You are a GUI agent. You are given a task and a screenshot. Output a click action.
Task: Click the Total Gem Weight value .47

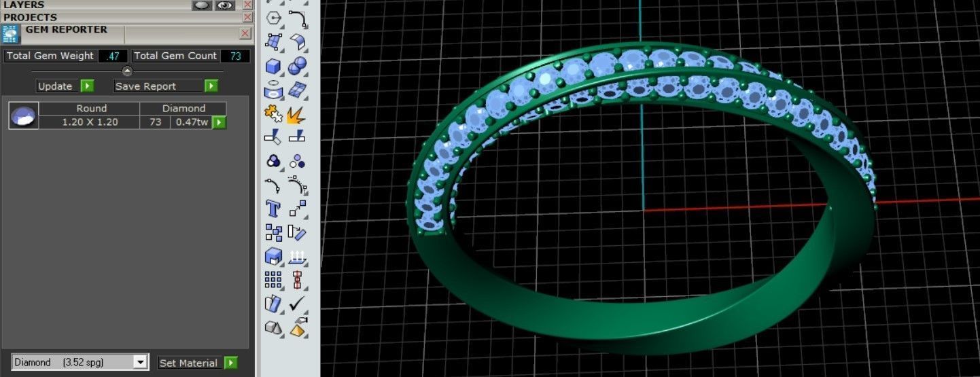point(113,56)
